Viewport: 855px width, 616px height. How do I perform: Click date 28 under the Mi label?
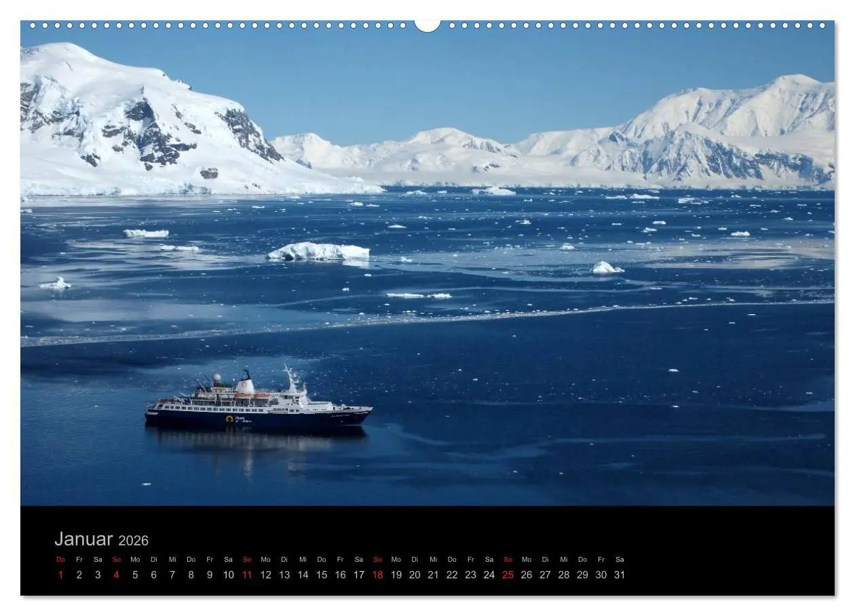[564, 575]
